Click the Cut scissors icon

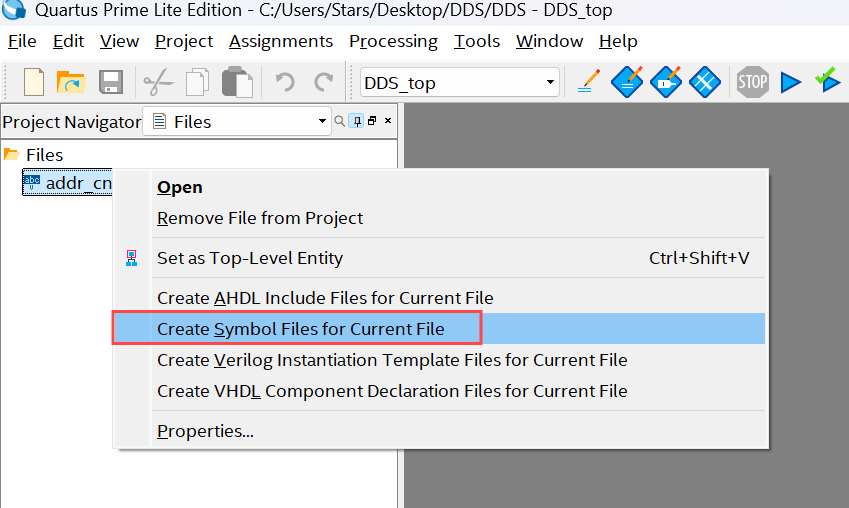pos(158,82)
